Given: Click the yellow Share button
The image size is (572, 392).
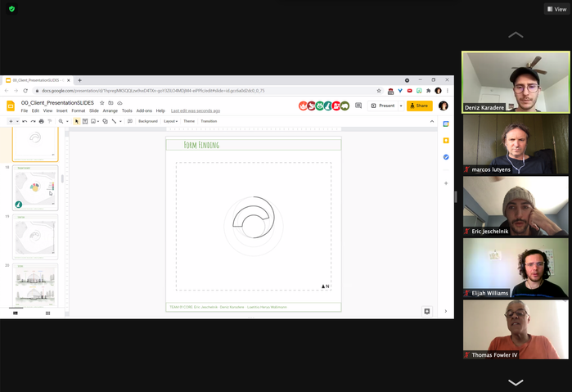Looking at the screenshot, I should click(420, 106).
